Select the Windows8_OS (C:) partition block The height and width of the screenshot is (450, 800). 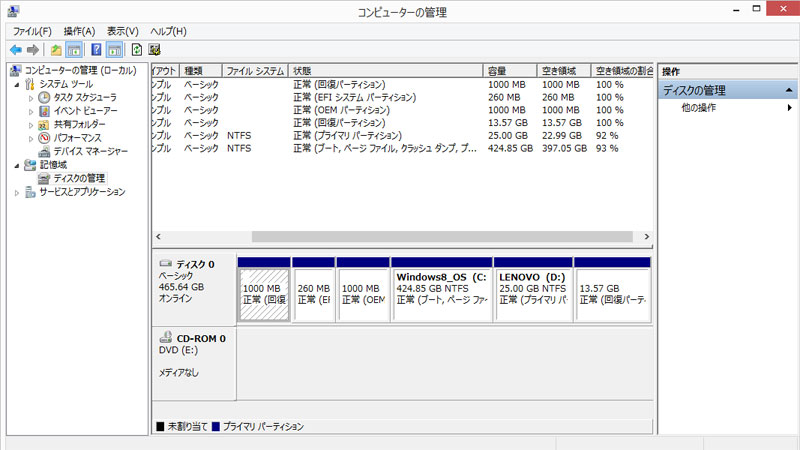click(442, 289)
